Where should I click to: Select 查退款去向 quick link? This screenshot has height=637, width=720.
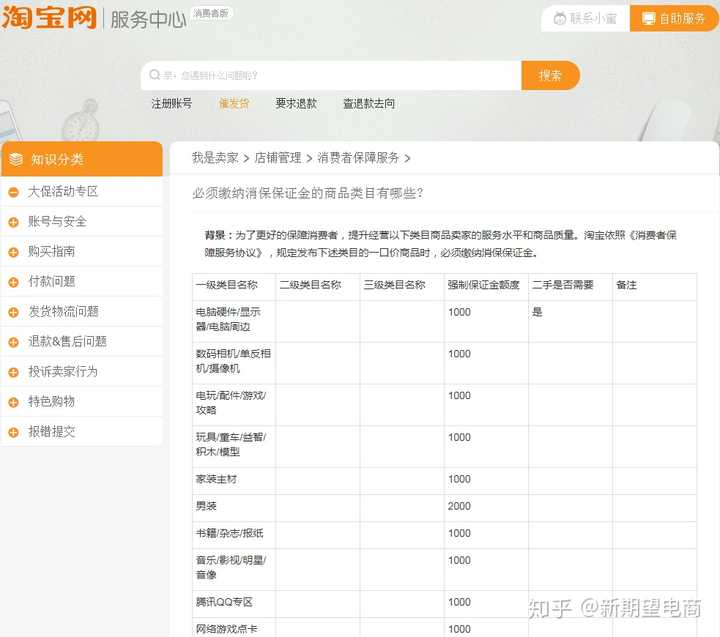pos(369,104)
